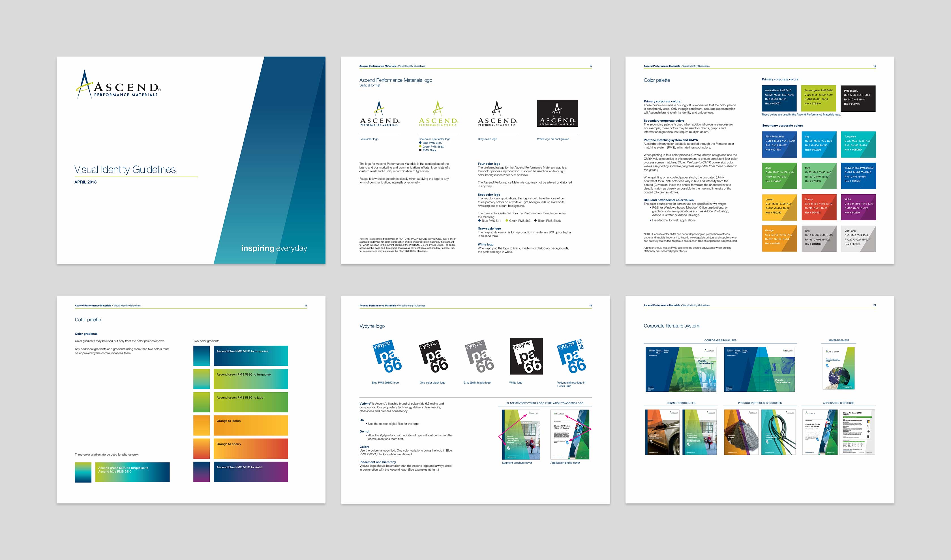This screenshot has height=560, width=951.
Task: Pick the Orange secondary color swatch
Action: point(779,238)
